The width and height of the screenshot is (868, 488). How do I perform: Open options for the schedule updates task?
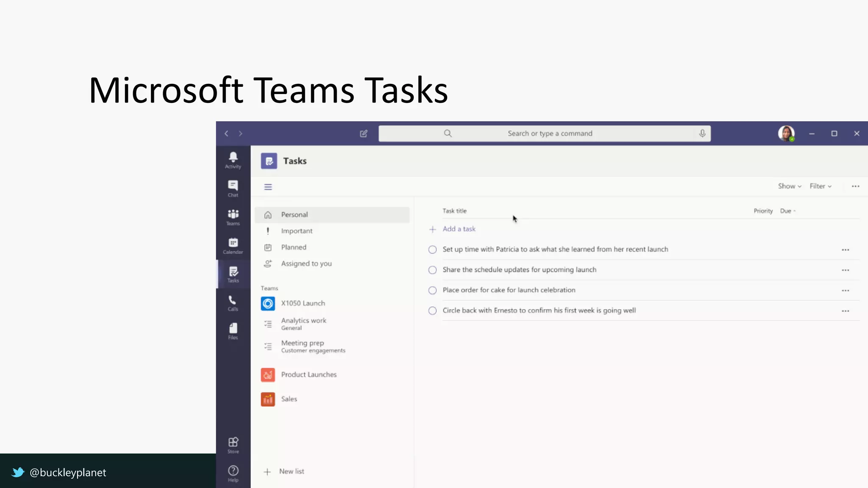846,270
